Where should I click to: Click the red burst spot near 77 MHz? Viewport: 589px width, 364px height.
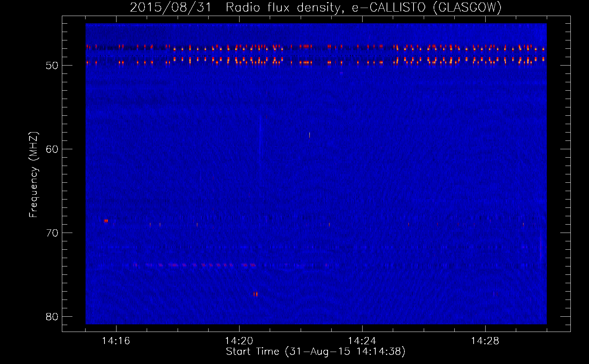click(256, 294)
